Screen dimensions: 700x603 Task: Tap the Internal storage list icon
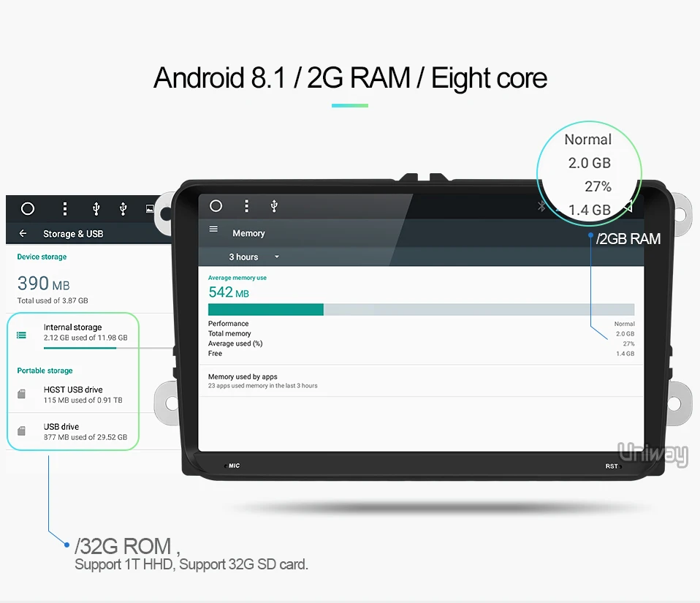21,335
